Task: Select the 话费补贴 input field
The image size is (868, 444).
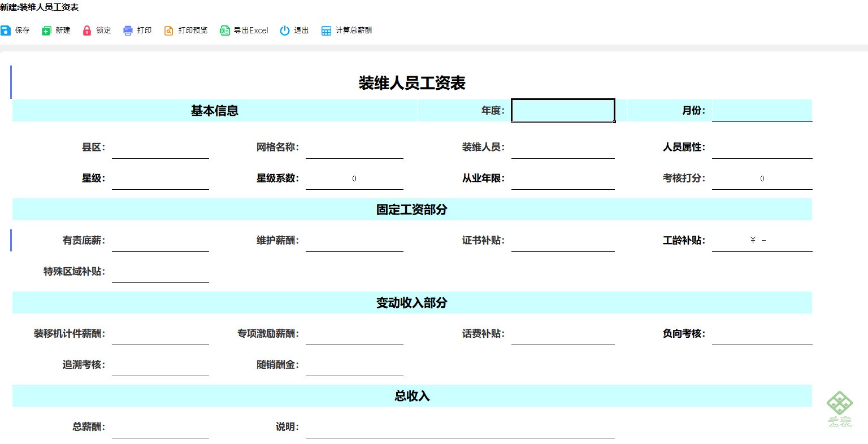Action: point(563,333)
